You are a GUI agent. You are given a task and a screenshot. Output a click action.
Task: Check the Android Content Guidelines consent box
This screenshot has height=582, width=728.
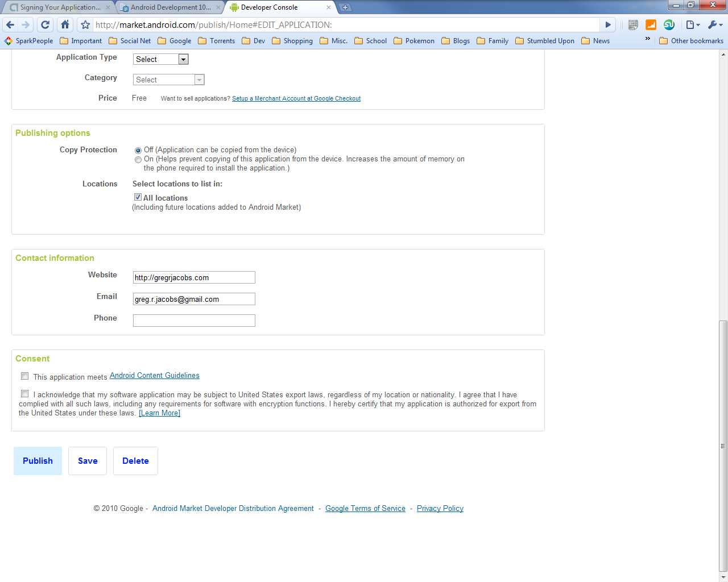25,376
